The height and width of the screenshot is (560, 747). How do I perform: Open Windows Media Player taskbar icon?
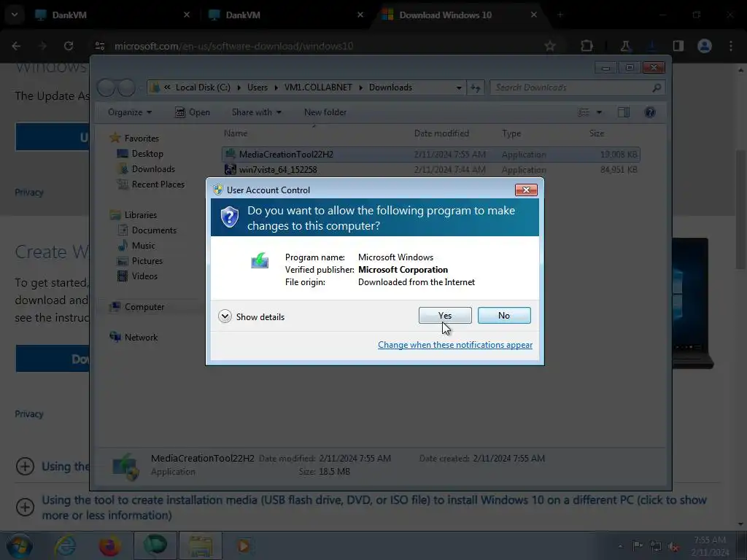[244, 545]
